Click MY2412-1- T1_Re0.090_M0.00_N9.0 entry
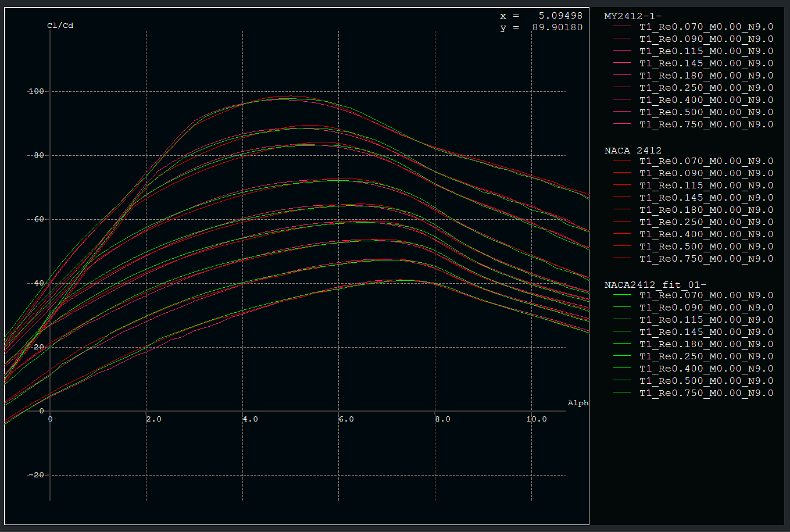 pos(694,39)
